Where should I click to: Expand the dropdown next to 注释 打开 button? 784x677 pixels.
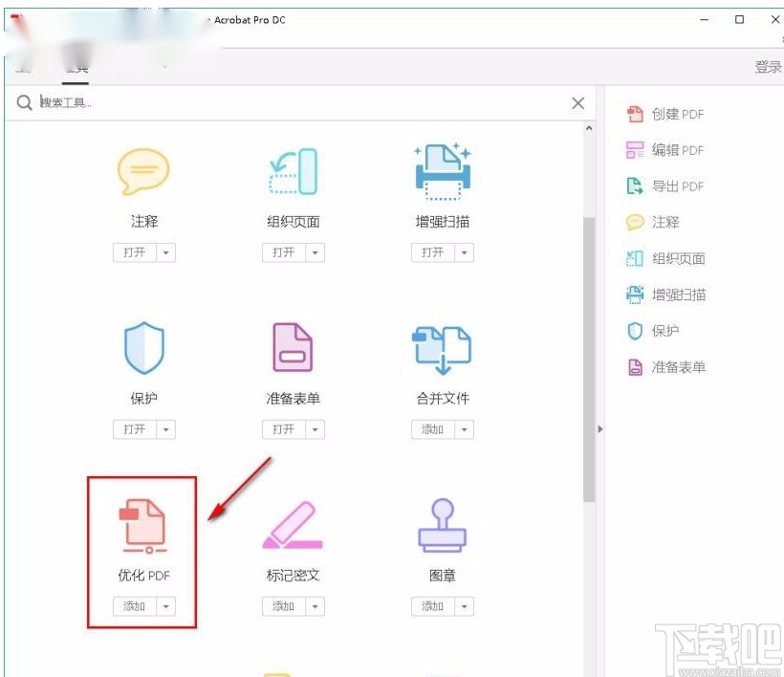[163, 252]
